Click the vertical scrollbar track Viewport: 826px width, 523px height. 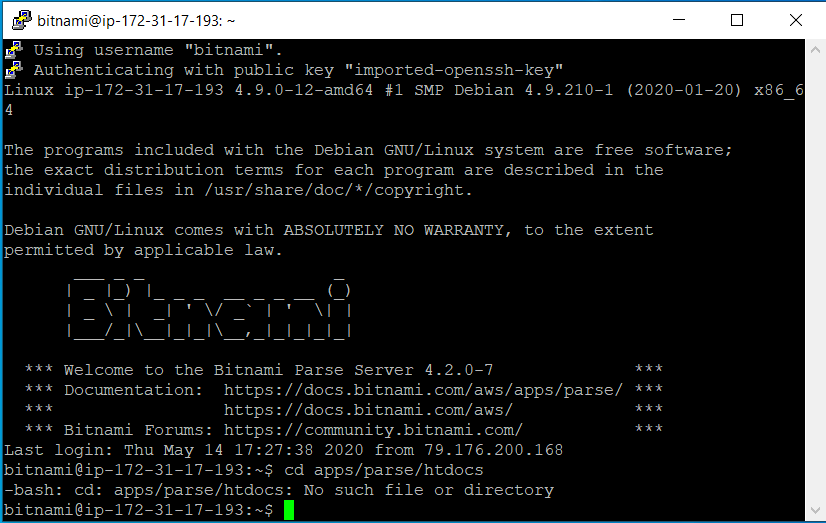(x=815, y=280)
